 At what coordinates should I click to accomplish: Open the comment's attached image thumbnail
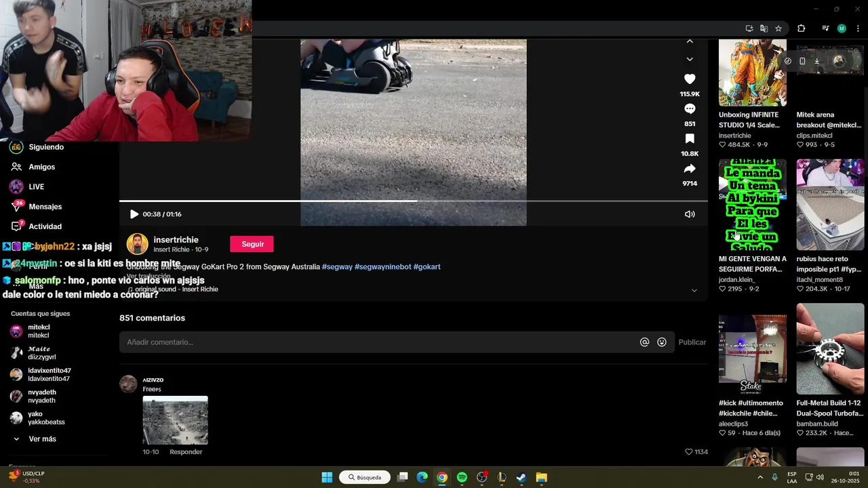coord(175,420)
